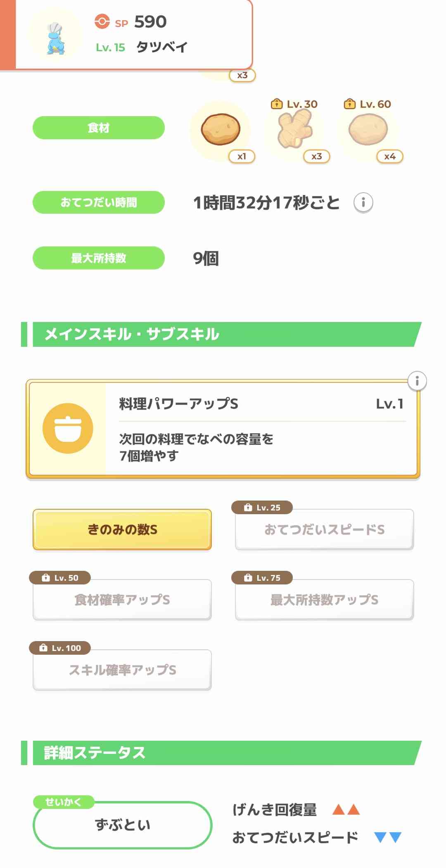Tap the ずぶとい nature button
The image size is (446, 868).
(x=122, y=825)
